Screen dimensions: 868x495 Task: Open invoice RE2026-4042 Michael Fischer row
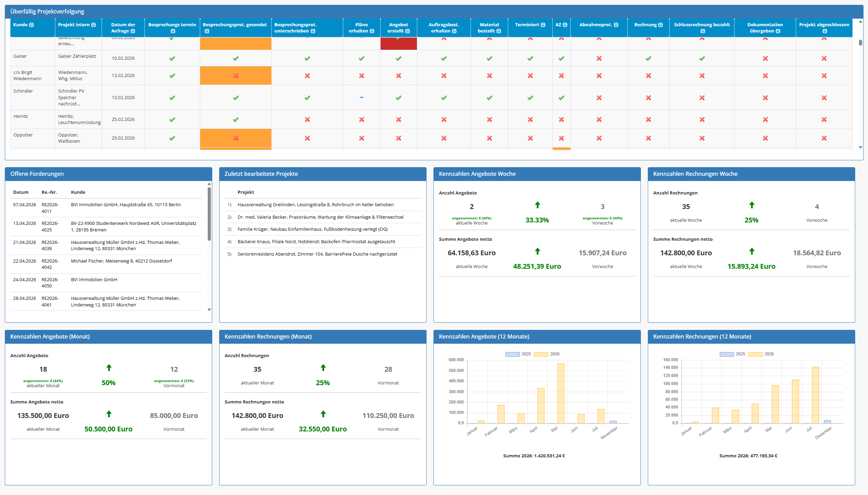click(106, 264)
